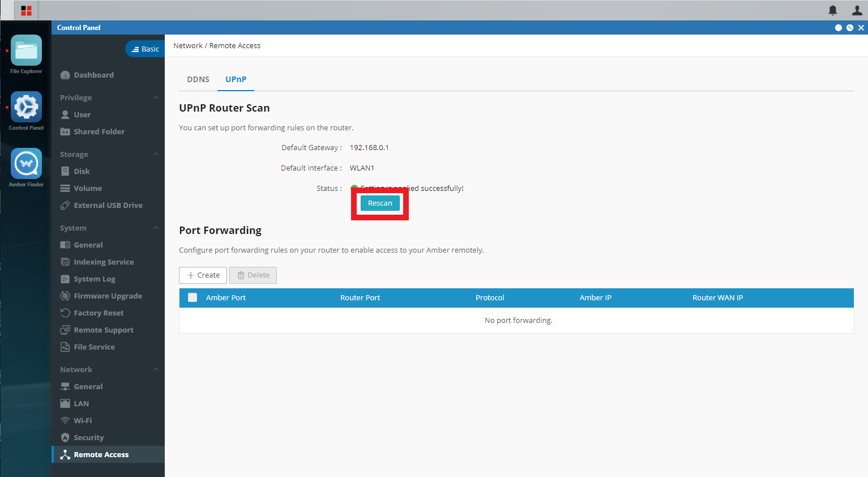The image size is (868, 477).
Task: Maximize the Control Panel window
Action: [850, 28]
